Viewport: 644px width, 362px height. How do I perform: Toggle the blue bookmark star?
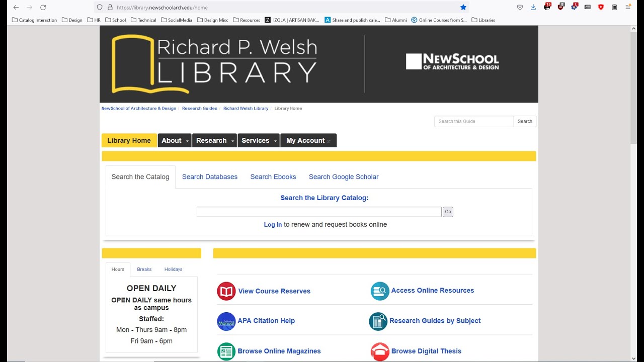point(463,8)
